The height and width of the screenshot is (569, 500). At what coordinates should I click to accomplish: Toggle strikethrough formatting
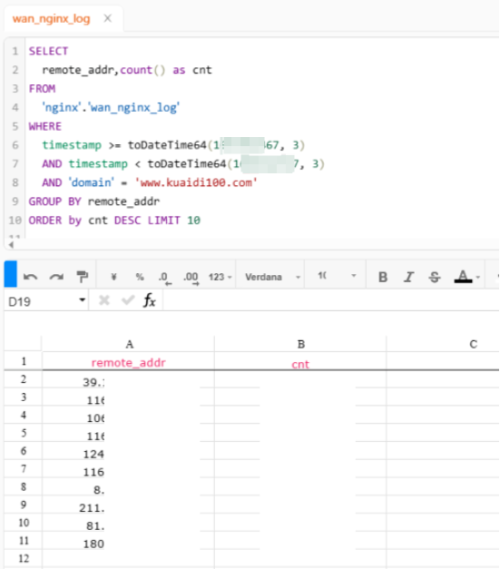point(434,277)
